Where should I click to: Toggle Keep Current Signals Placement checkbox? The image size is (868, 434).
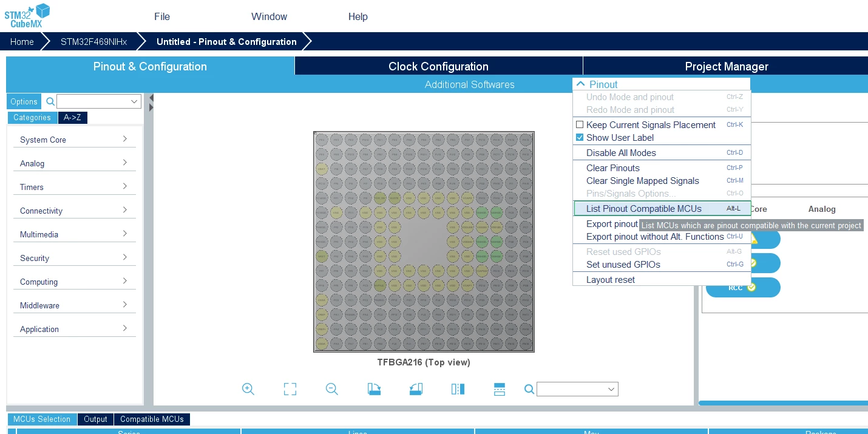click(x=580, y=124)
